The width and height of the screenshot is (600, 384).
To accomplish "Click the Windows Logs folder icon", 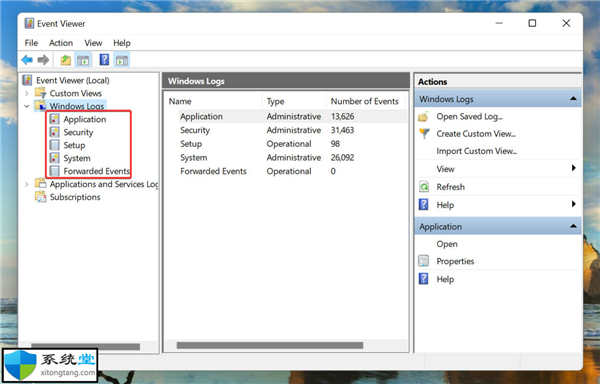I will (40, 106).
